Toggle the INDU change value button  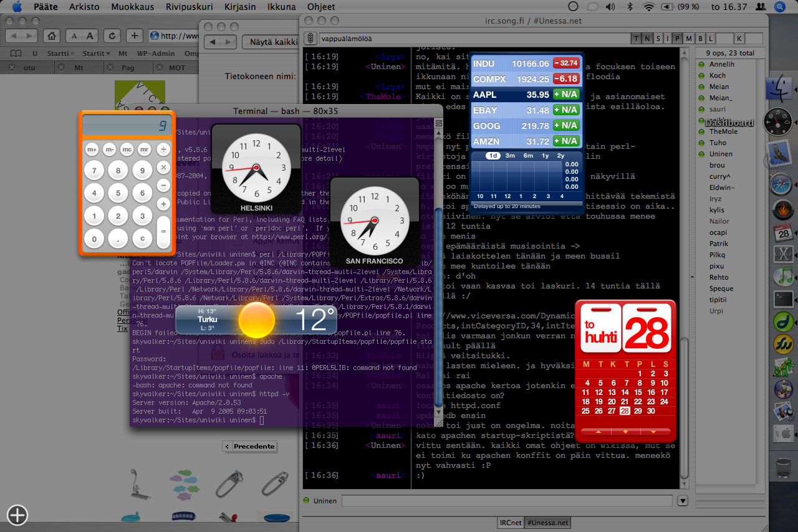tap(566, 63)
